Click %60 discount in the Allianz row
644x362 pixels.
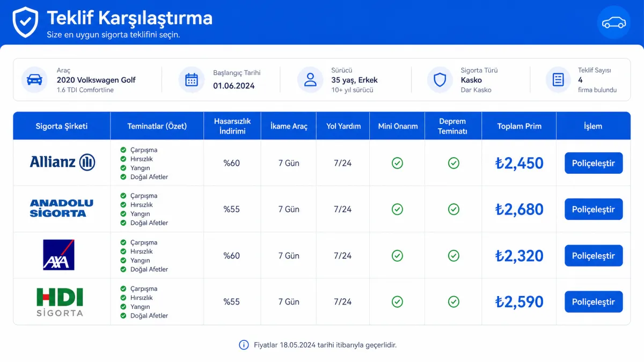click(x=232, y=163)
